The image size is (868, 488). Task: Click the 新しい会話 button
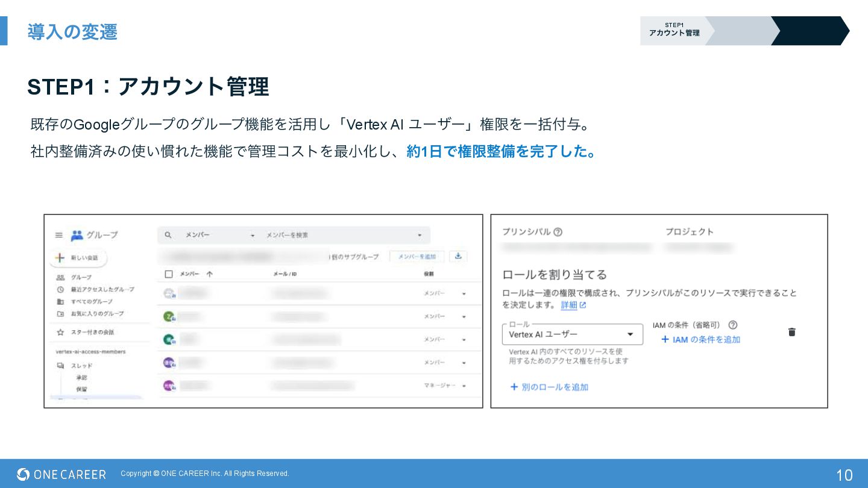click(78, 258)
